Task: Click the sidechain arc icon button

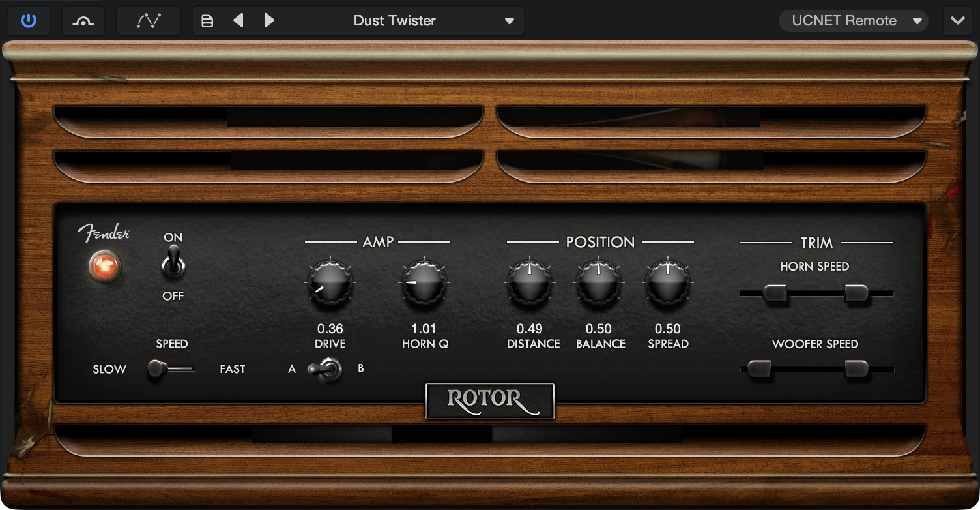Action: pos(84,21)
